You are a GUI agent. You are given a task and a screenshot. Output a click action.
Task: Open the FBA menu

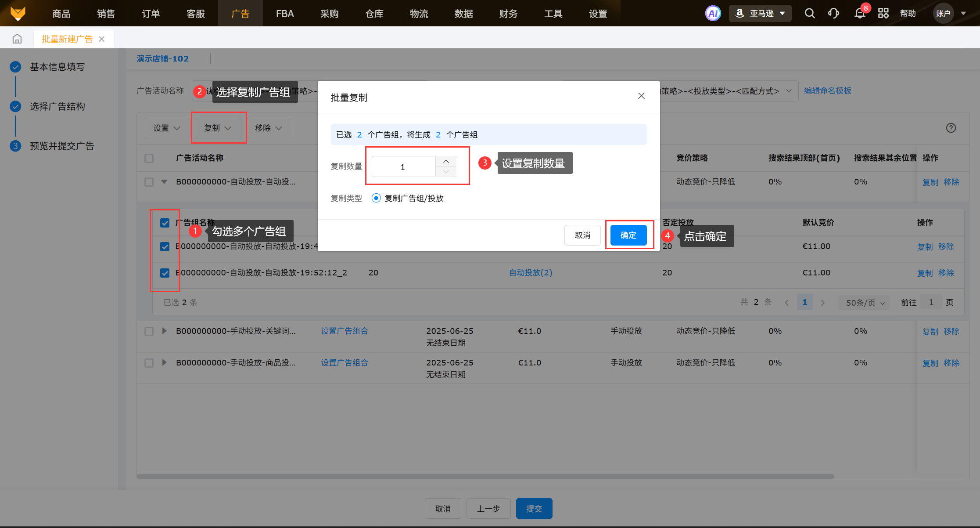pyautogui.click(x=285, y=14)
